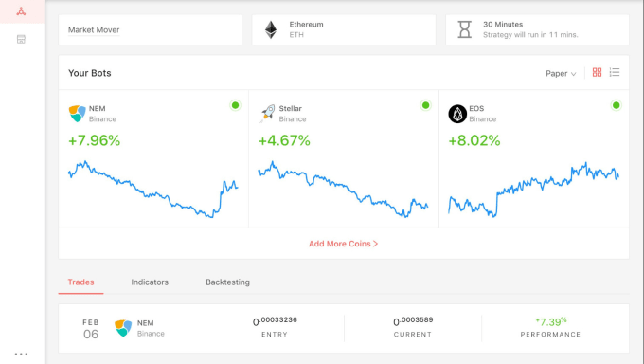Click the Stellar rocket logo
Viewport: 644px width, 364px height.
[x=267, y=114]
